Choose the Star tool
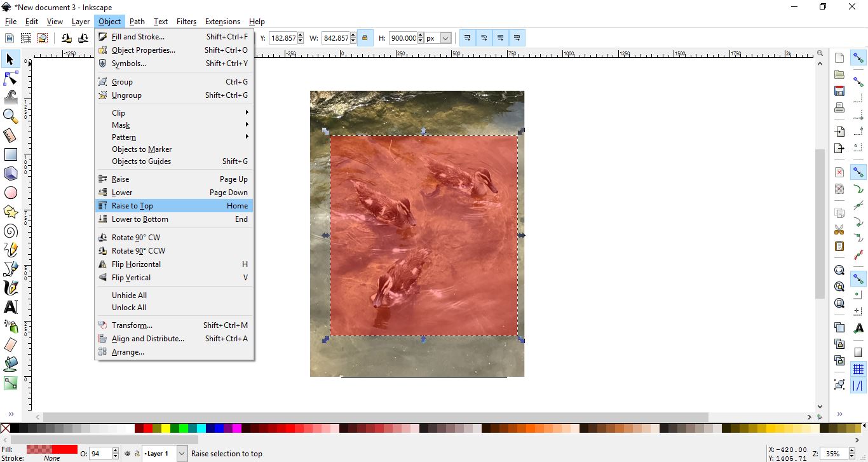 [x=10, y=212]
